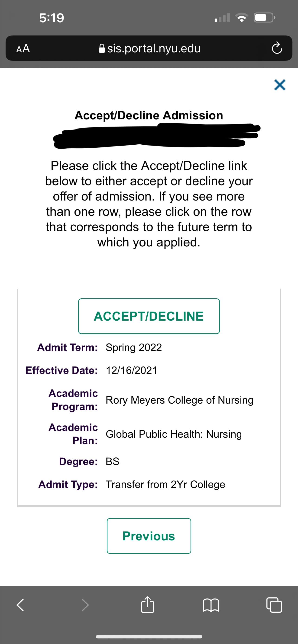Click the Accept/Decline Admission heading
The image size is (298, 644).
149,115
